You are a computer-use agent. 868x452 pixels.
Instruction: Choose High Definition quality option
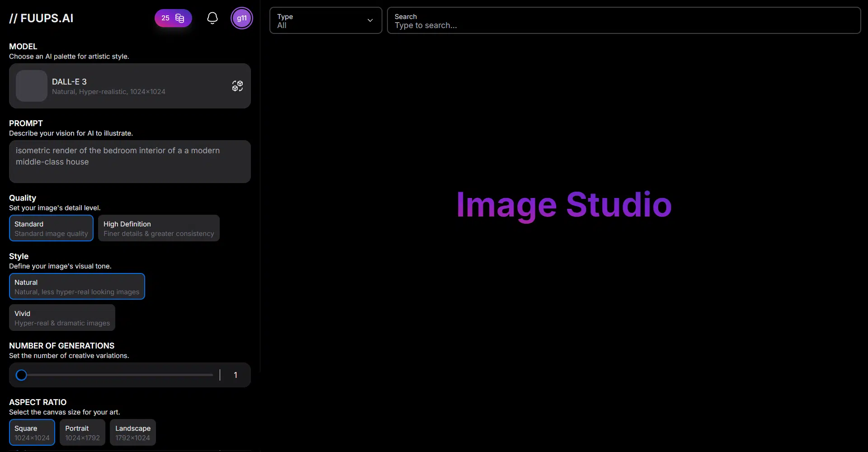(159, 228)
